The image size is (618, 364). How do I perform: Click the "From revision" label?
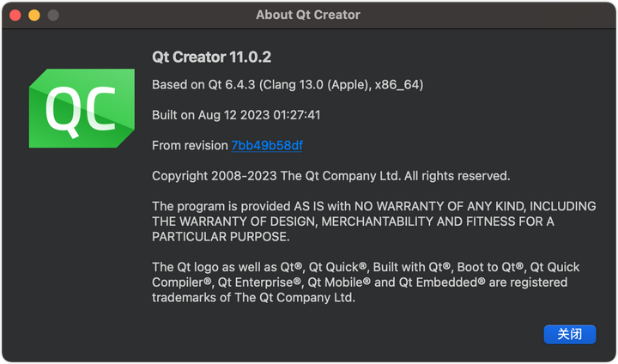(x=190, y=145)
